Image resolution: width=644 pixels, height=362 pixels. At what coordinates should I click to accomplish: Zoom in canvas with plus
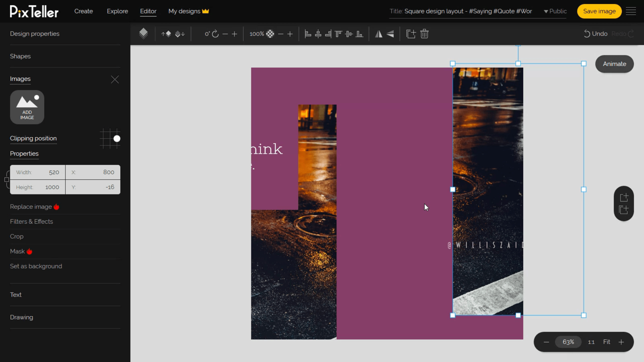pyautogui.click(x=621, y=342)
